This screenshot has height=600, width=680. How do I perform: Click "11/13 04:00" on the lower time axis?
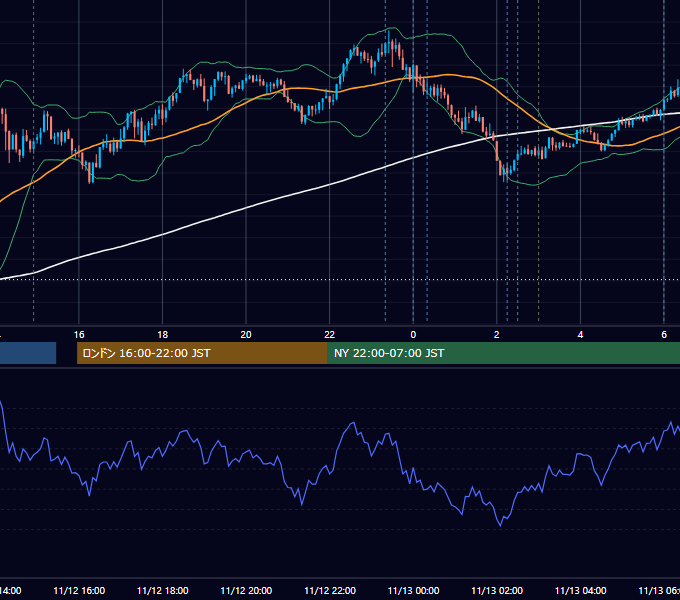pyautogui.click(x=581, y=590)
